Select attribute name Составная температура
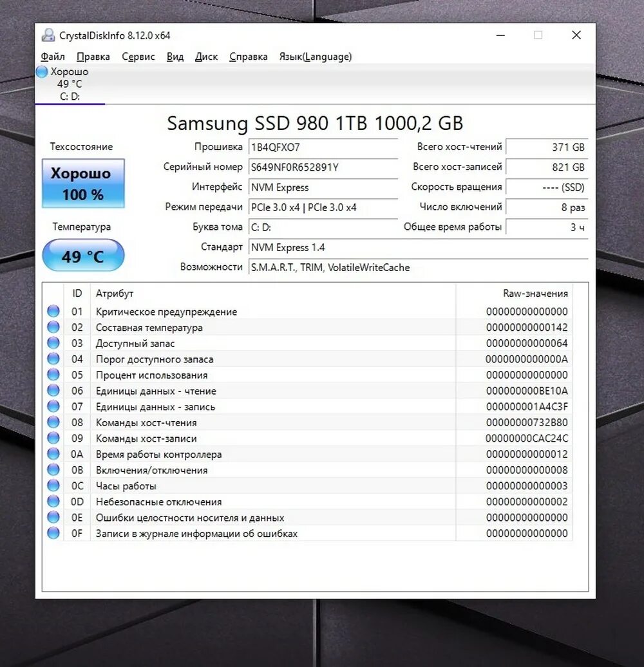 149,328
